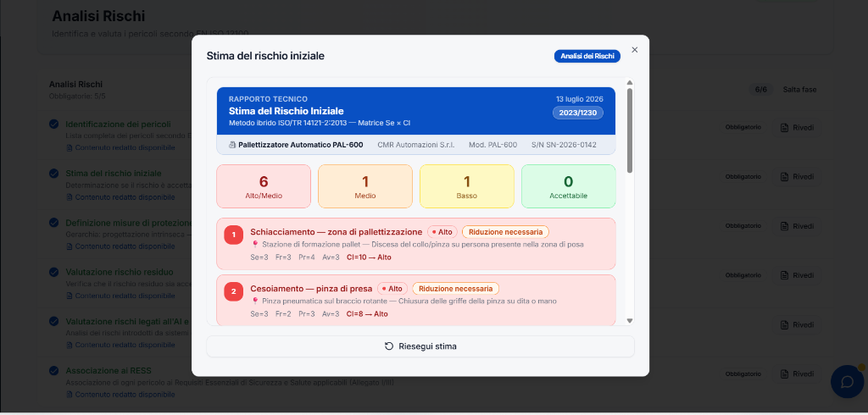Click the scroll up arrow in report panel
Image resolution: width=868 pixels, height=415 pixels.
coord(630,82)
